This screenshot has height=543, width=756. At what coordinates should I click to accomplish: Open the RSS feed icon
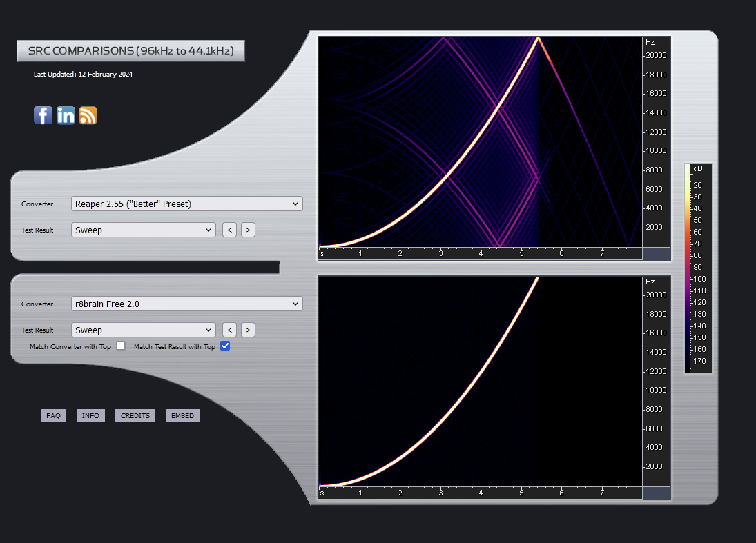(x=88, y=115)
